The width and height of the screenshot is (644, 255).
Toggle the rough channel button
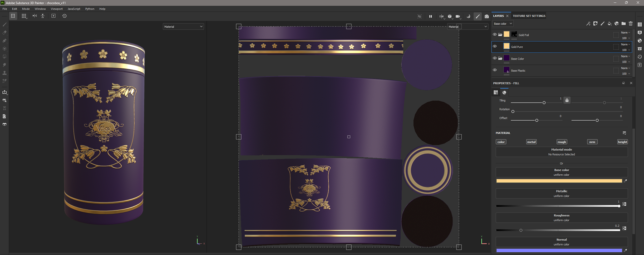coord(562,142)
